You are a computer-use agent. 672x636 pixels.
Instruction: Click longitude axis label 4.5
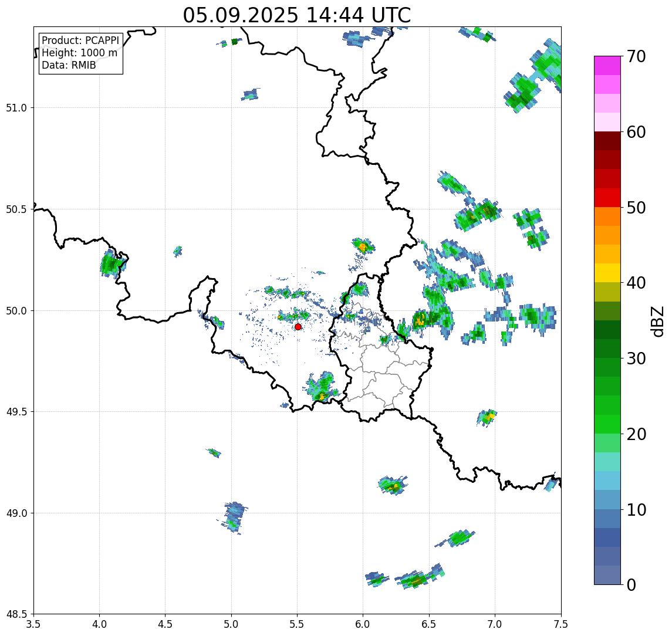click(x=166, y=624)
